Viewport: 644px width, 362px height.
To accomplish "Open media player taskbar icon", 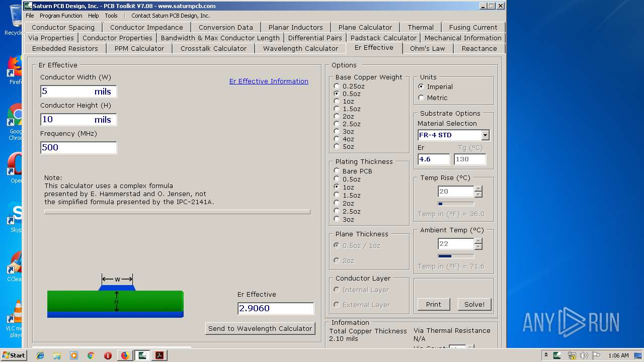I will [74, 355].
